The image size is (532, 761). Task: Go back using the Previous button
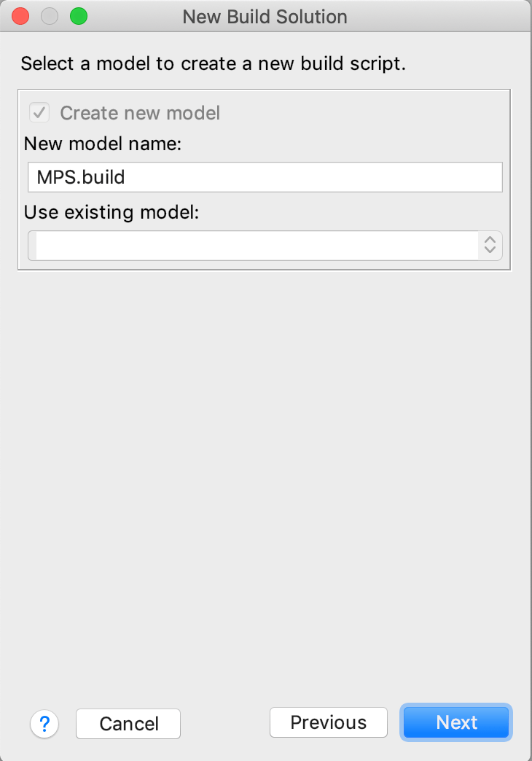click(x=328, y=722)
